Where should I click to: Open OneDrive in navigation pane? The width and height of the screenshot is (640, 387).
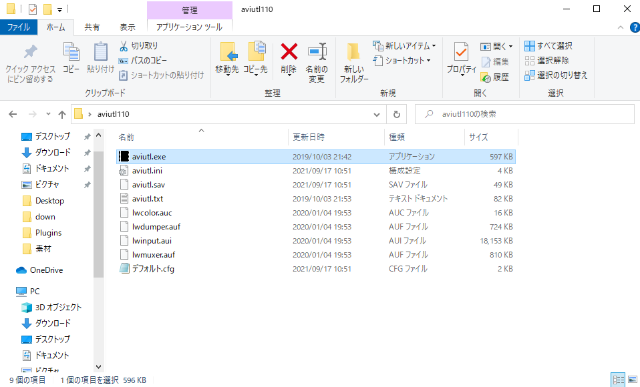coord(46,270)
